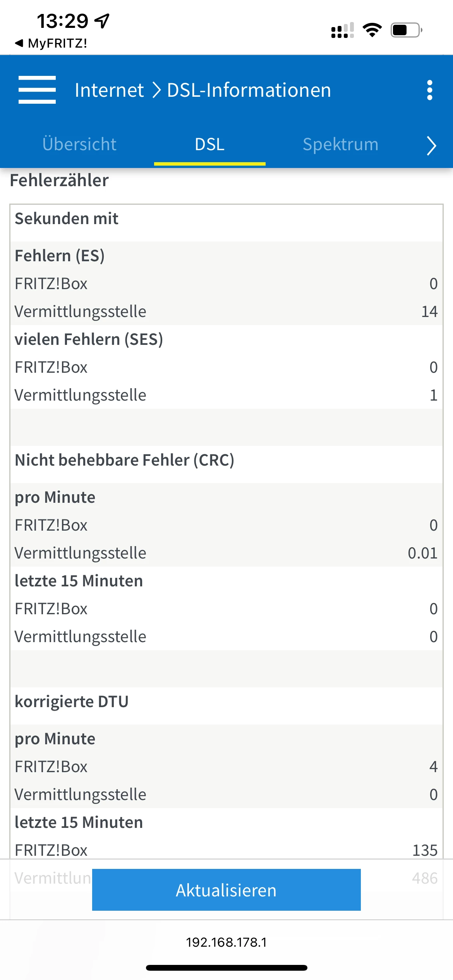Tap the back arrow to MyFRITZ!
The image size is (453, 980).
pos(19,43)
